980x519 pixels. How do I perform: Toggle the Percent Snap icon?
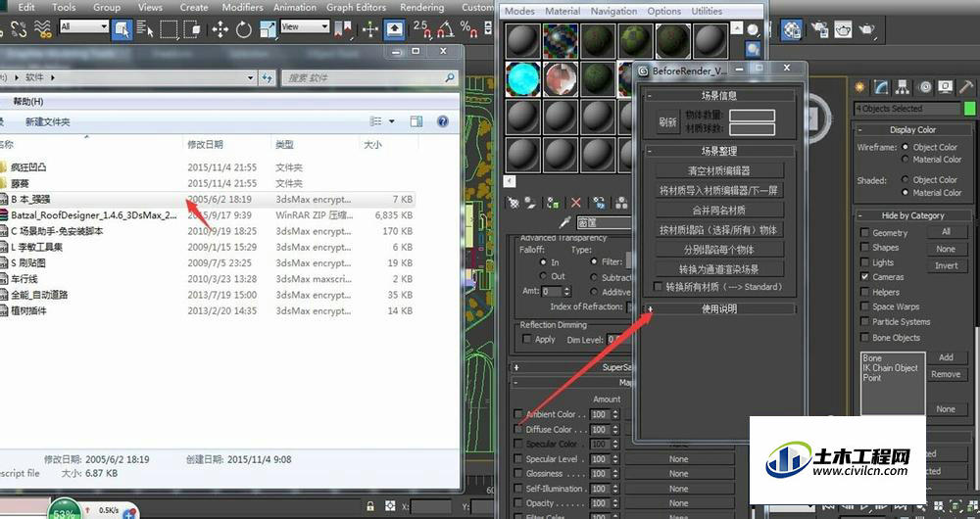pyautogui.click(x=468, y=28)
